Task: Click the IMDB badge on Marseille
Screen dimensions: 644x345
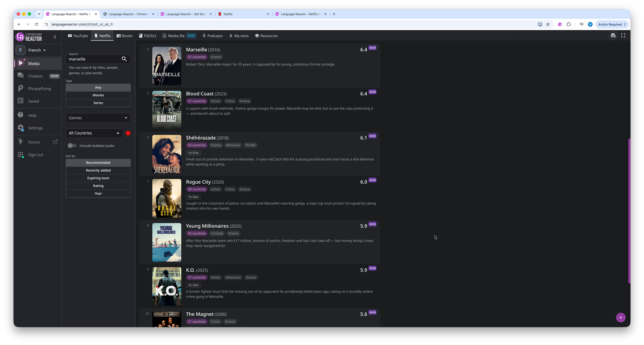Action: (372, 48)
